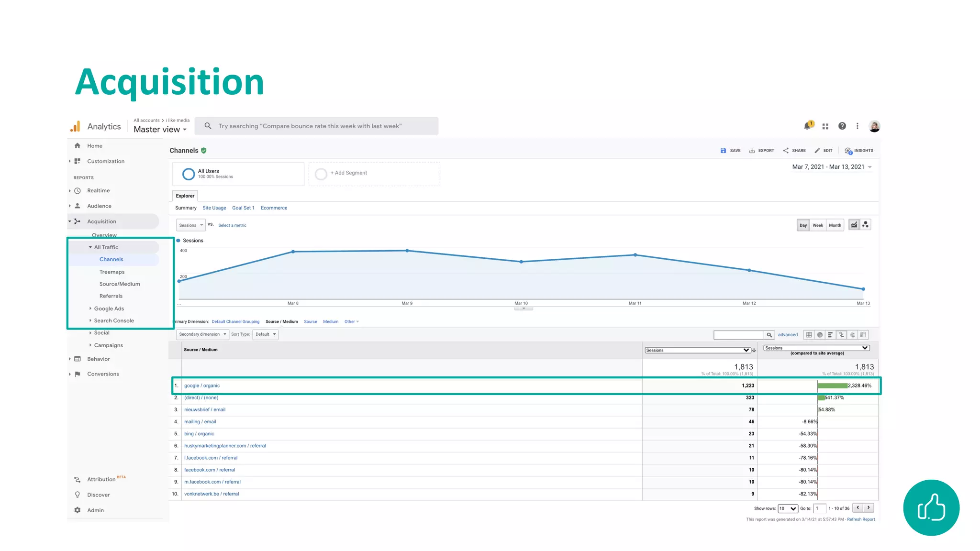Switch to pie chart table view
The image size is (980, 551).
tap(820, 335)
